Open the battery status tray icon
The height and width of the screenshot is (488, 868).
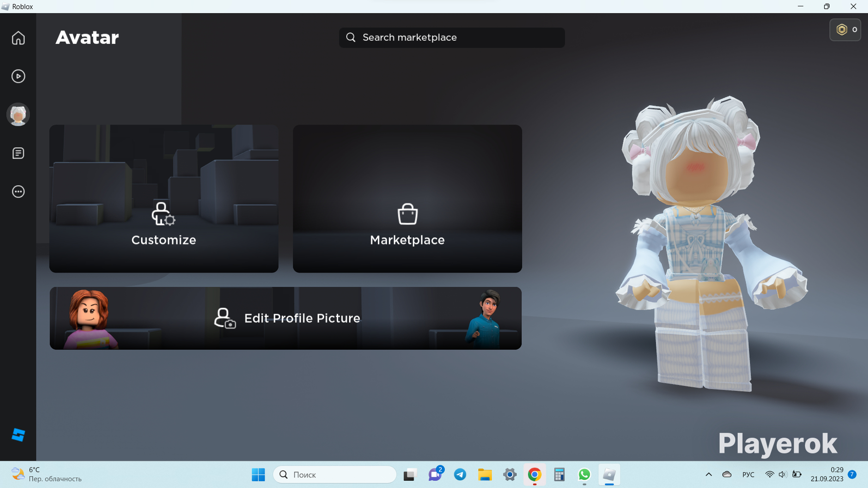pyautogui.click(x=797, y=474)
